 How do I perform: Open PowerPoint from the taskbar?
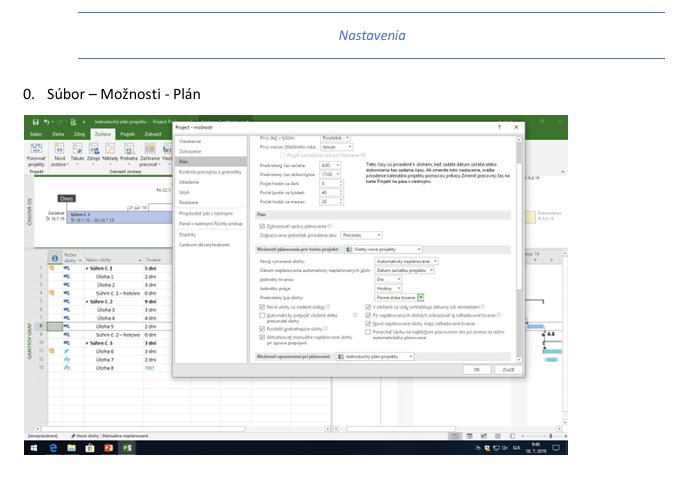109,448
